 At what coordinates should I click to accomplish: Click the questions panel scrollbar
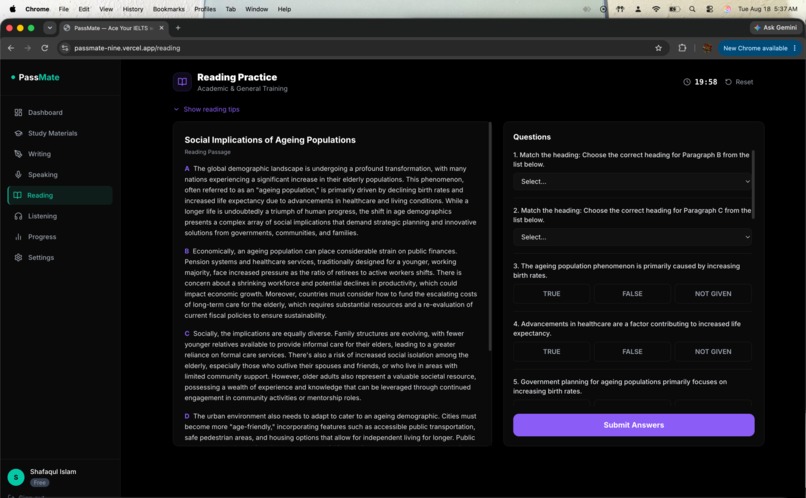pos(754,185)
